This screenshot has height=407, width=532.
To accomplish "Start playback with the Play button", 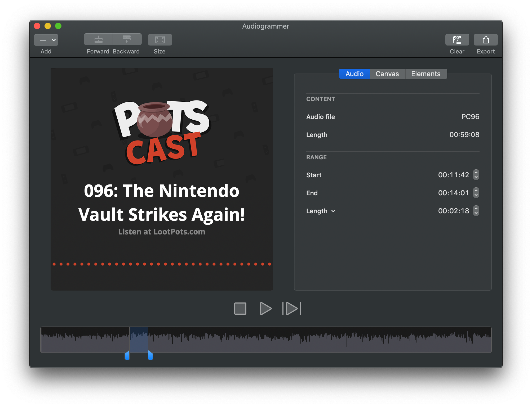I will tap(266, 308).
